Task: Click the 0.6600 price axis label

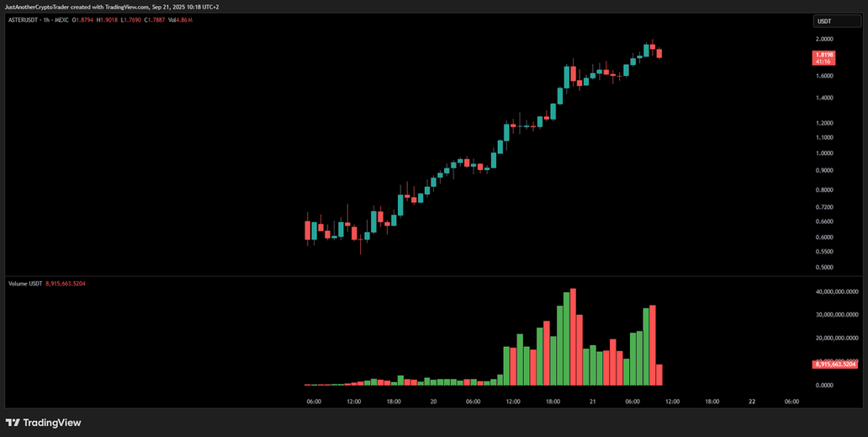Action: point(824,221)
